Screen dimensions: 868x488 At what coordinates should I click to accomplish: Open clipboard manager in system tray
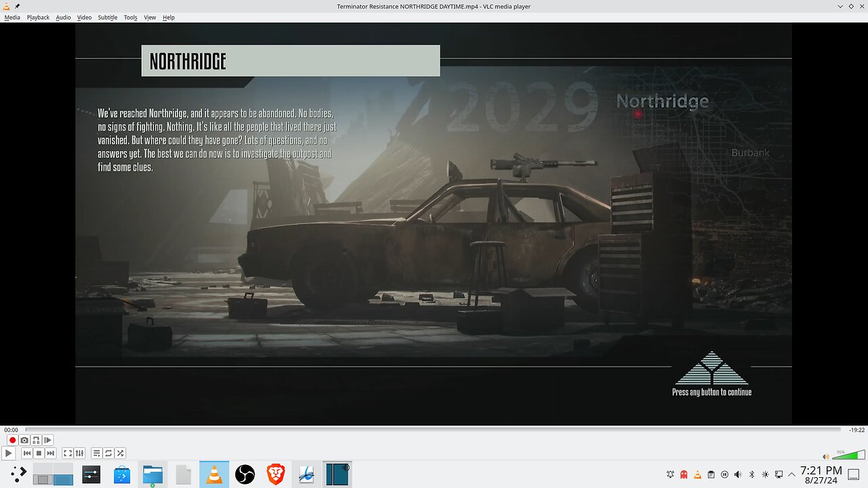[x=711, y=474]
